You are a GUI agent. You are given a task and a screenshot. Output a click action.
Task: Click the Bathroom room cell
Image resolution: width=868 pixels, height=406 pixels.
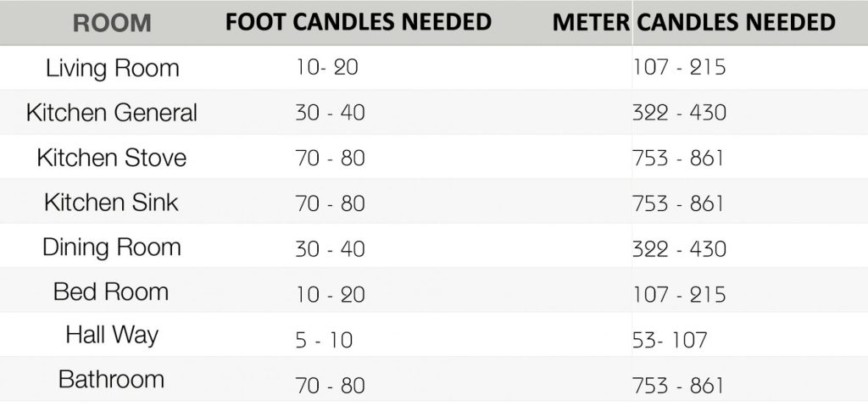(111, 380)
